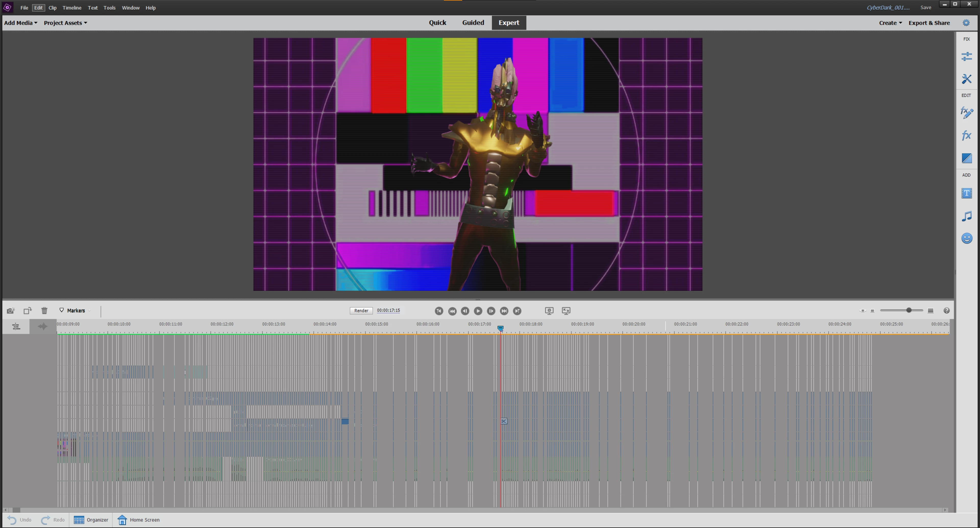Click the Export & Share button
Viewport: 980px width, 528px height.
point(929,23)
